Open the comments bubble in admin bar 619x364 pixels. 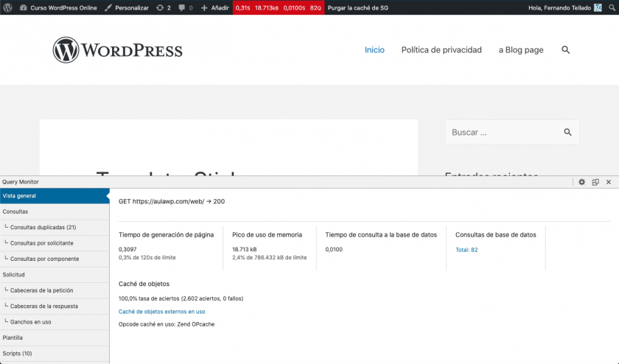point(186,7)
